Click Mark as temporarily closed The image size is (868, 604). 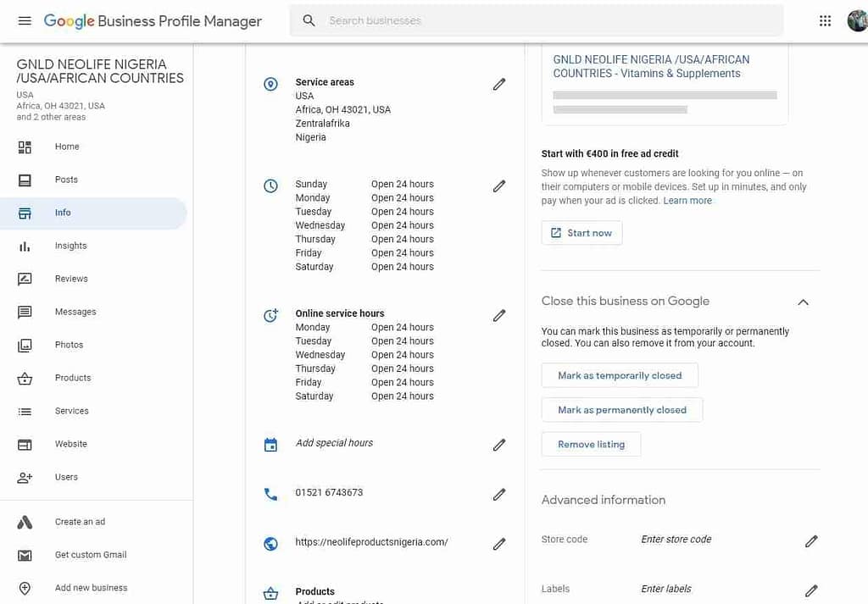click(x=620, y=375)
